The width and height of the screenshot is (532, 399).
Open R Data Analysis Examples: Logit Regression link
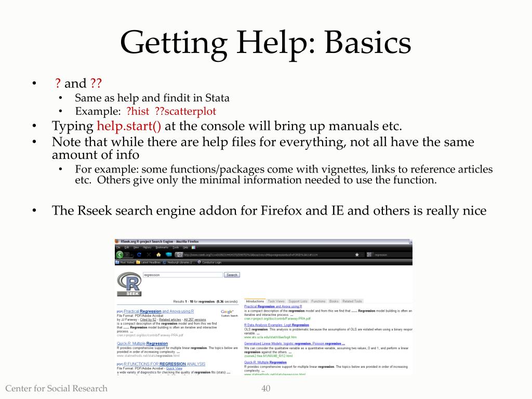pos(276,325)
